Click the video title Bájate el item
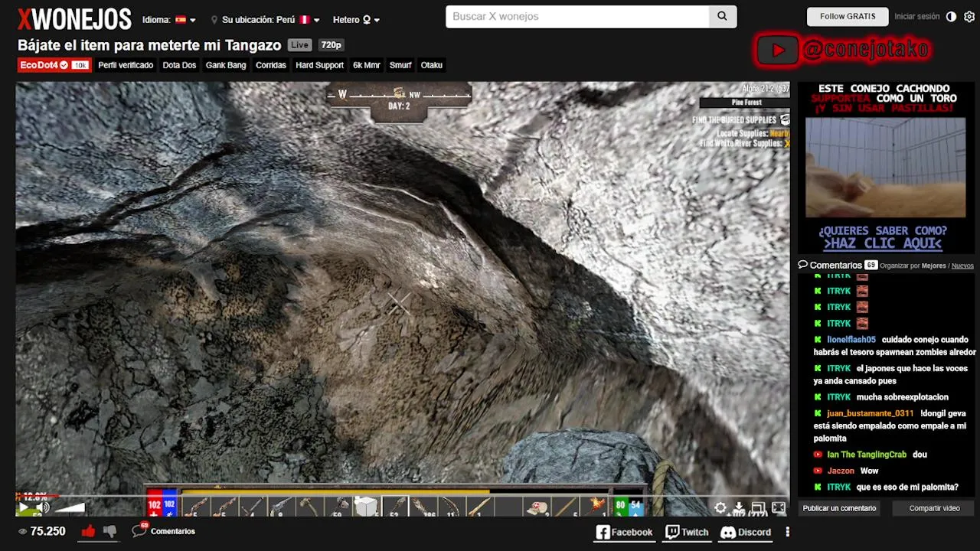This screenshot has height=551, width=980. 149,45
